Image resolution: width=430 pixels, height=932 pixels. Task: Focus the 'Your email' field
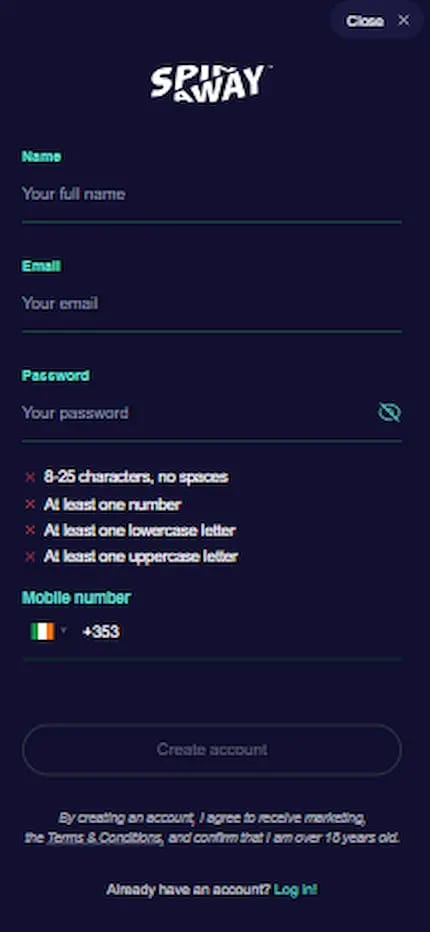[212, 304]
